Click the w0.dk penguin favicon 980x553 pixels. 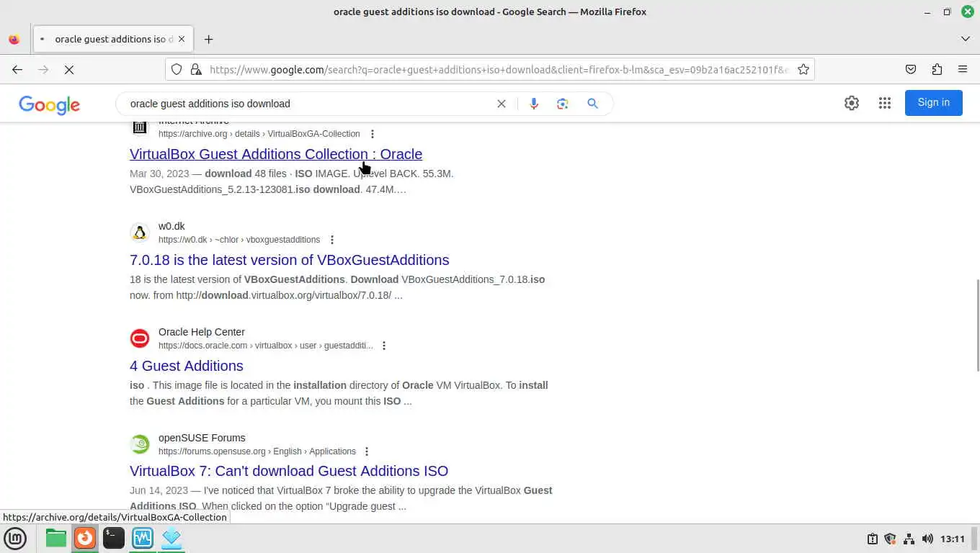point(140,233)
